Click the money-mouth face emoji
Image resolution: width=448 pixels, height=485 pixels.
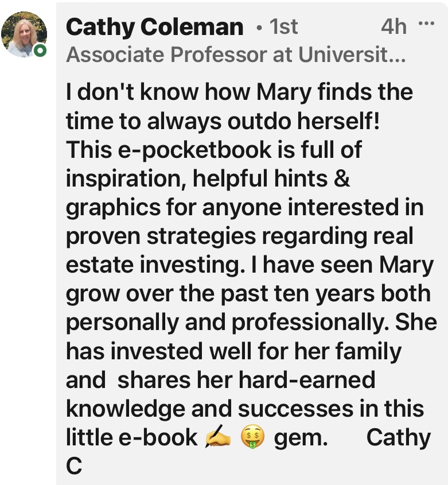pos(252,439)
